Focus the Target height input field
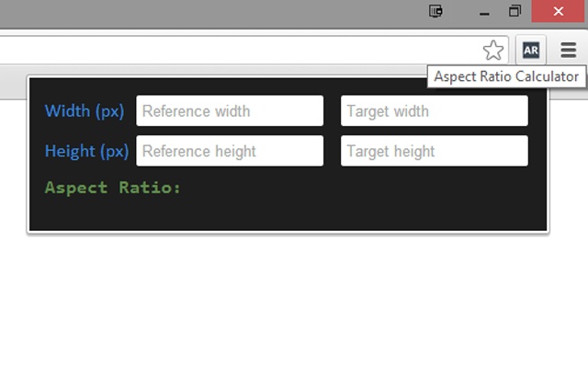This screenshot has height=368, width=588. [x=435, y=151]
